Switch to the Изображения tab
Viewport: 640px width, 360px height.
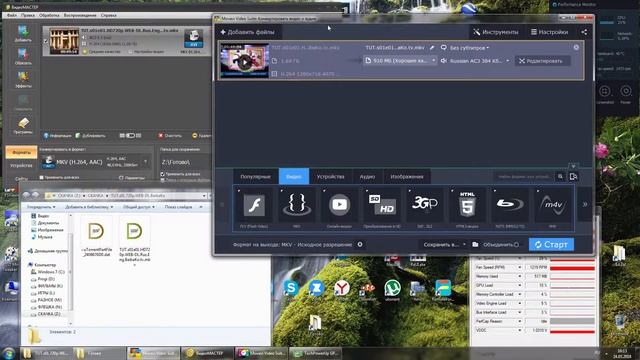[x=407, y=177]
